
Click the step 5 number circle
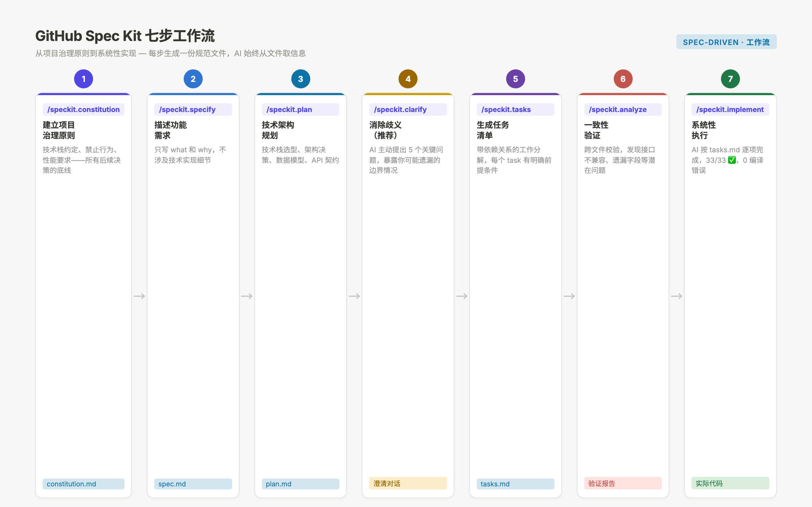coord(516,79)
